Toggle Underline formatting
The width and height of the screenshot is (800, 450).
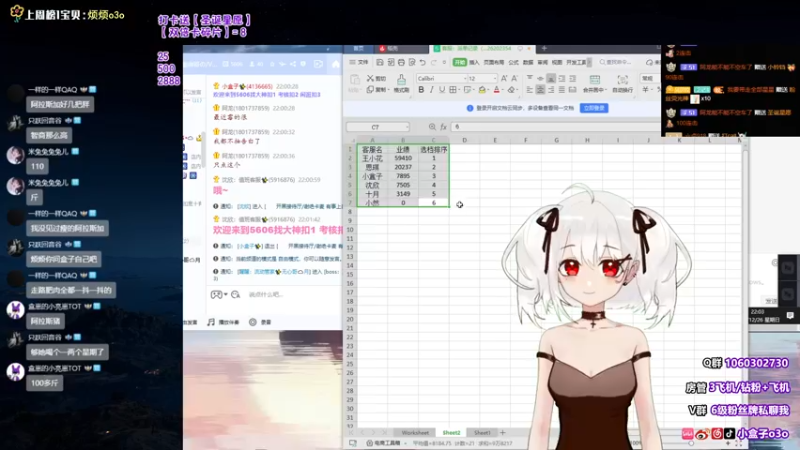point(442,90)
